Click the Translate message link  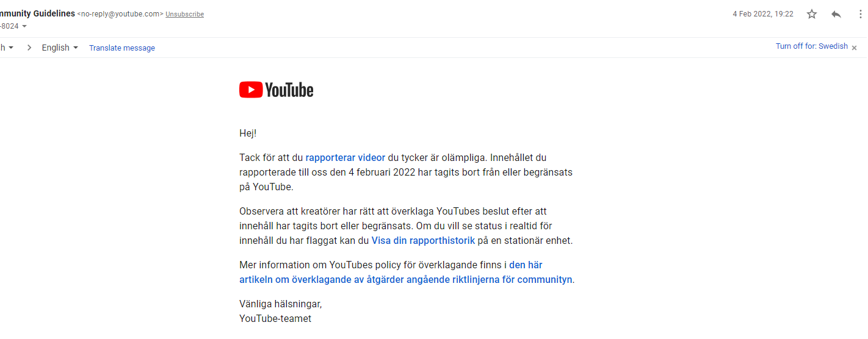tap(122, 48)
